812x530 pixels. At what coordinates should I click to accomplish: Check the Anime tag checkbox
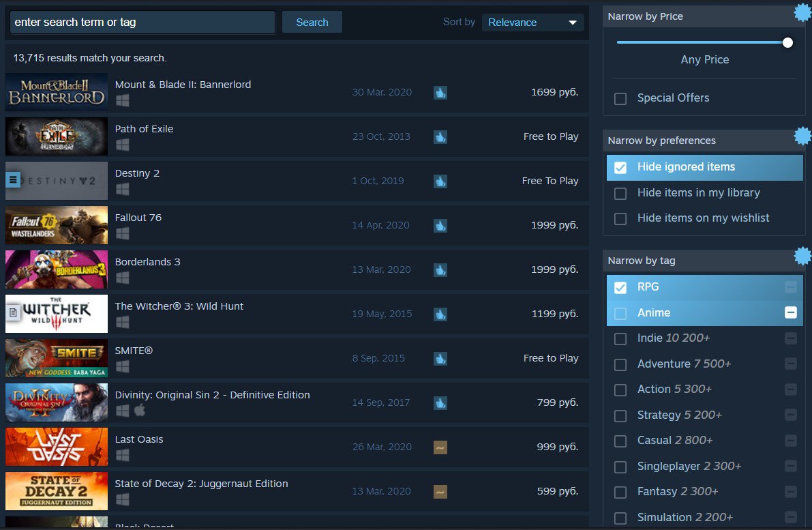(x=620, y=314)
